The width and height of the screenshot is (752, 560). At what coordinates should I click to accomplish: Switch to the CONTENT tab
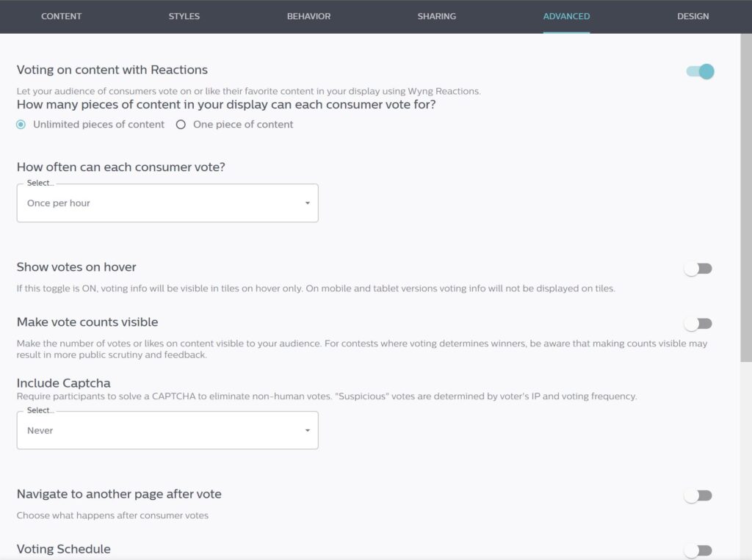pyautogui.click(x=62, y=16)
